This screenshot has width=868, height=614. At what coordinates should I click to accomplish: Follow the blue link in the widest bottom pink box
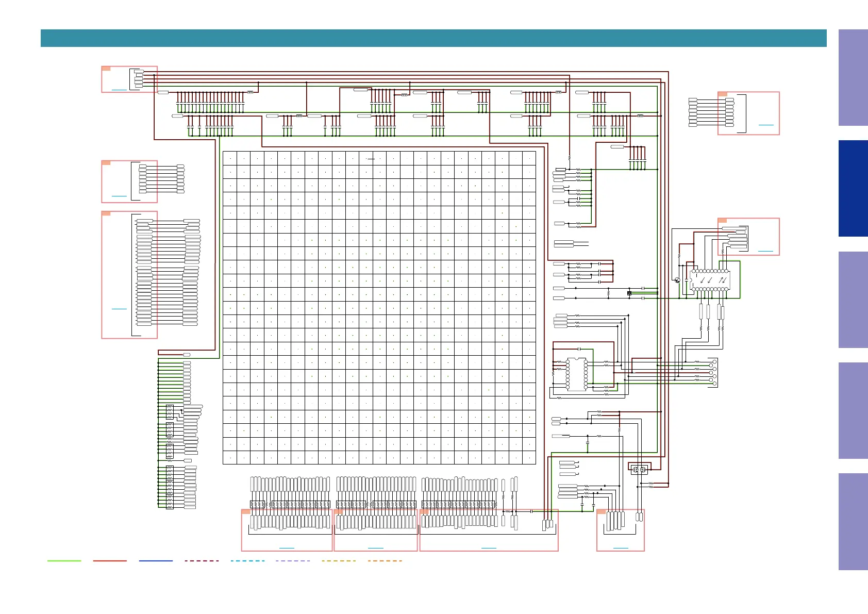[x=489, y=547]
